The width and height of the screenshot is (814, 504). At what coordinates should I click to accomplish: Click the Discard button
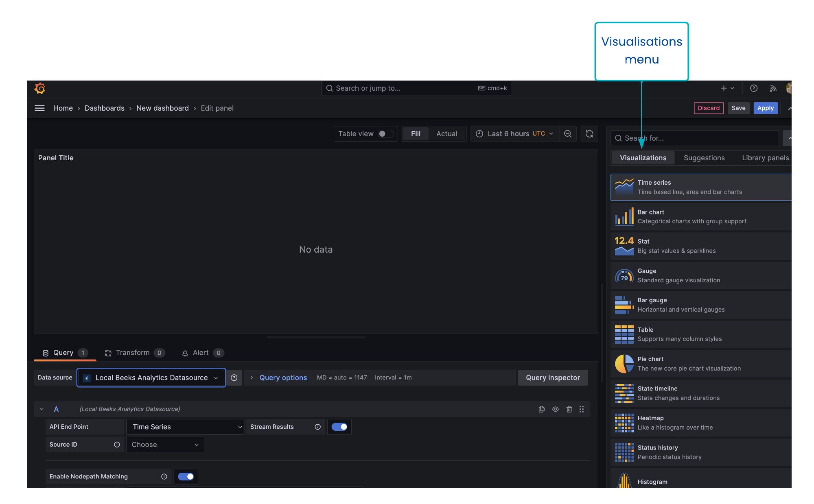click(709, 108)
